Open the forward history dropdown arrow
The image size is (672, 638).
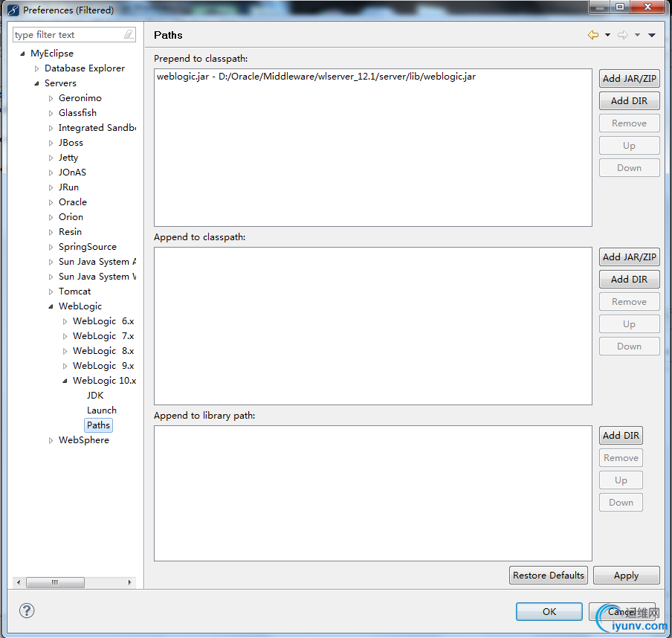click(637, 35)
